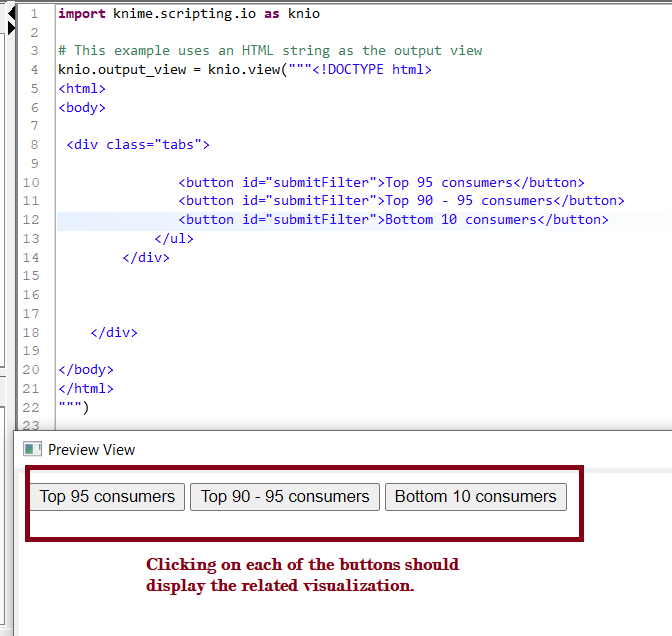Click the Preview View tab icon

(32, 449)
